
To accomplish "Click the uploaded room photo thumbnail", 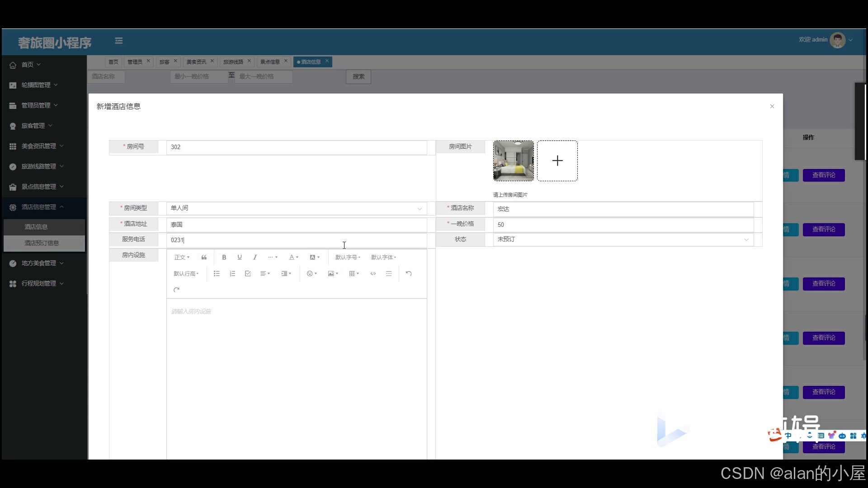I will pos(513,161).
